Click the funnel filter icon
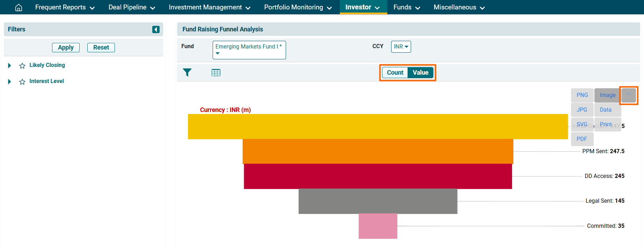 pos(187,73)
